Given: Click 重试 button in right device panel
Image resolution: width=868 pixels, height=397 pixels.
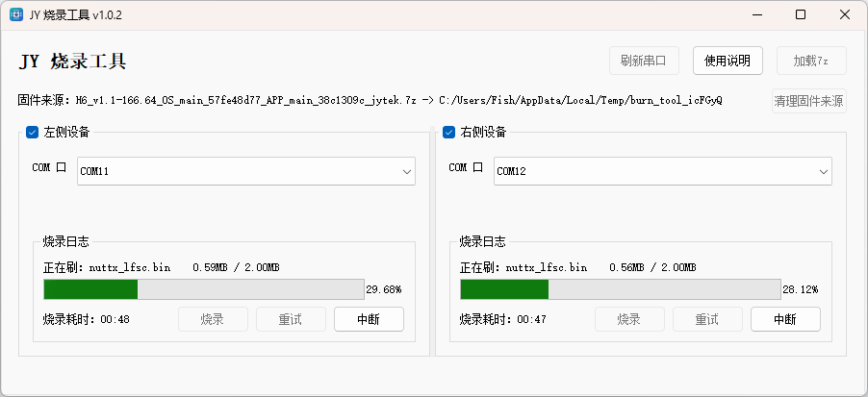Looking at the screenshot, I should [707, 319].
